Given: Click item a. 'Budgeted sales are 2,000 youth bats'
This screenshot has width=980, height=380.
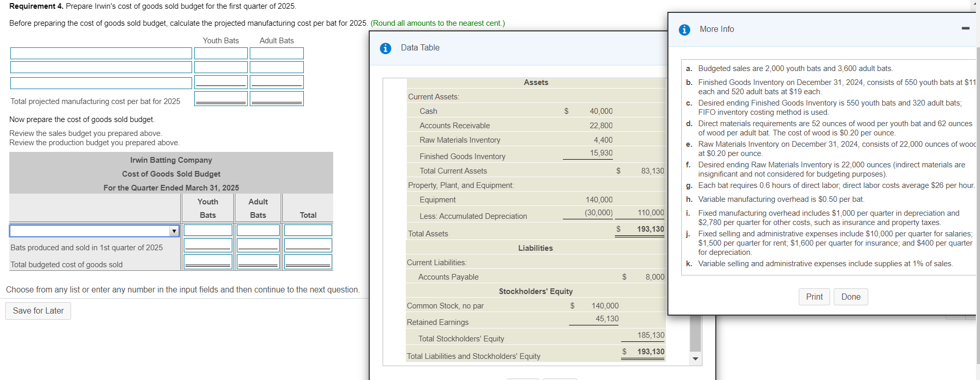Looking at the screenshot, I should click(x=795, y=68).
